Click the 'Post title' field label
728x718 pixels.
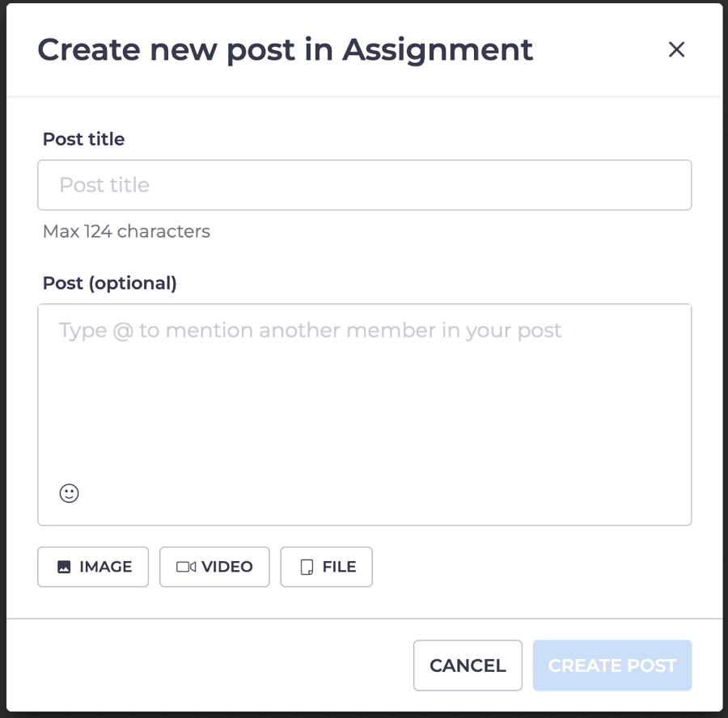pos(83,139)
